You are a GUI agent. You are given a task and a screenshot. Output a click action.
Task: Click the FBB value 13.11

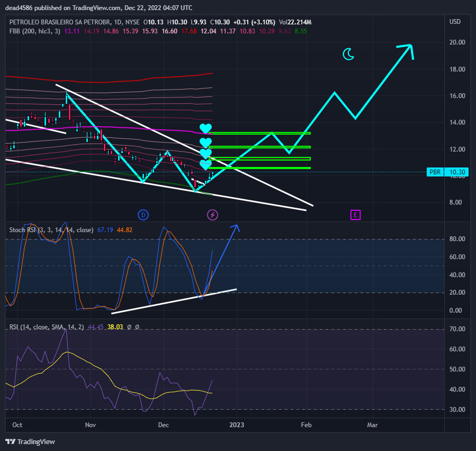71,31
